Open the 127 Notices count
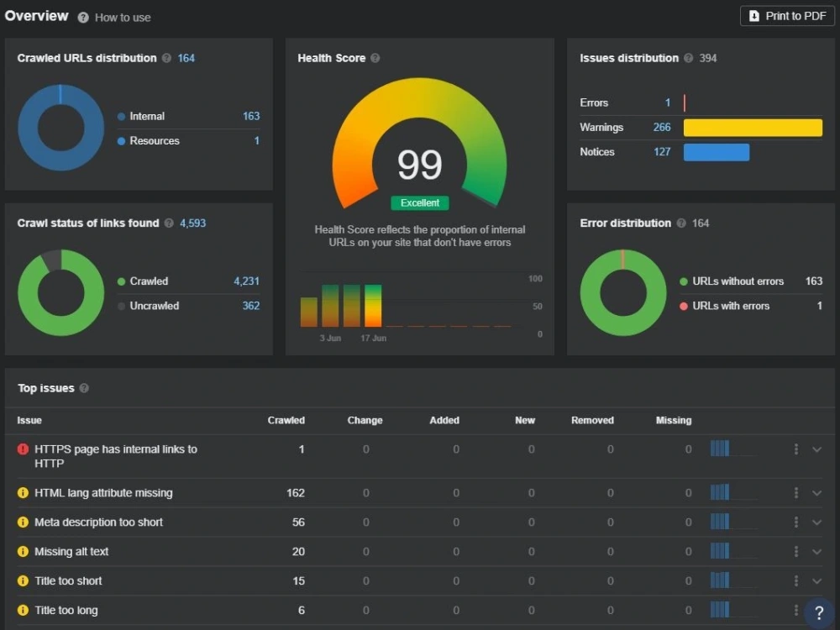The height and width of the screenshot is (630, 840). [x=662, y=152]
